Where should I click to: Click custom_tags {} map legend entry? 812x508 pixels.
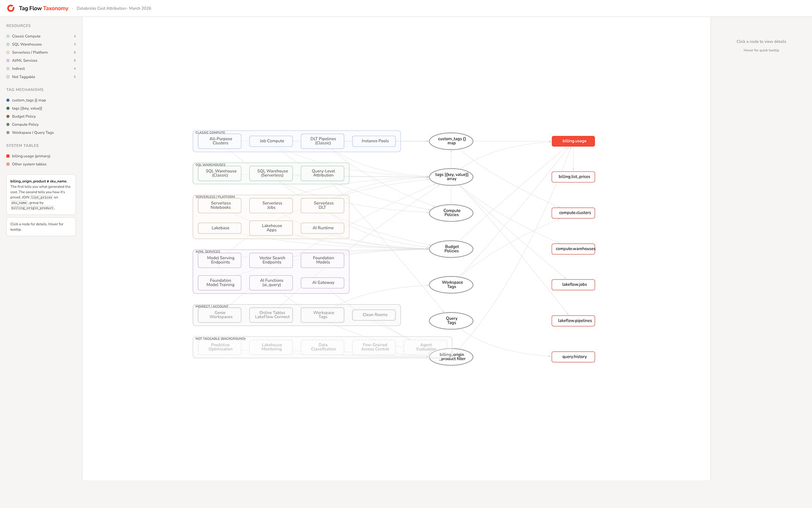pos(26,100)
